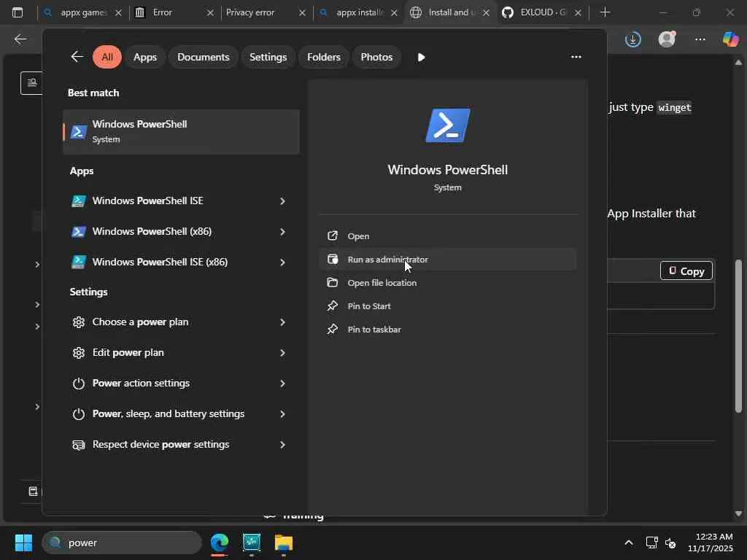
Task: Select the All search filter
Action: click(x=107, y=57)
